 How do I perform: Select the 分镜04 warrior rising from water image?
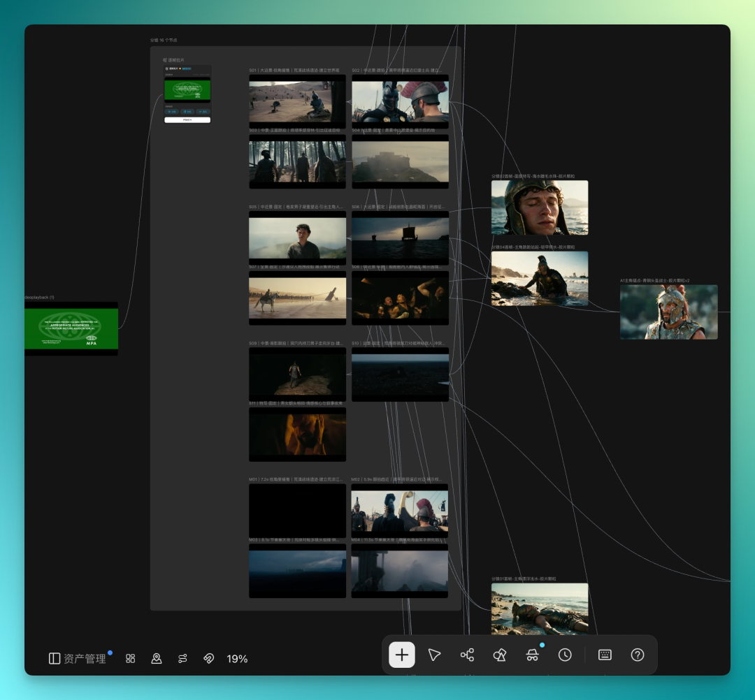[539, 279]
